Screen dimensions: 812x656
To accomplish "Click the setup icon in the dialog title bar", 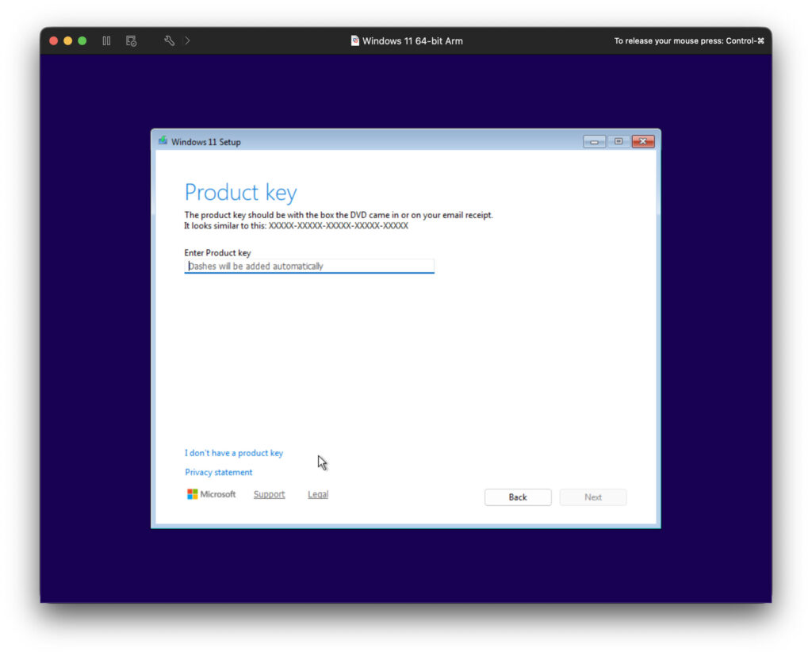I will coord(163,140).
